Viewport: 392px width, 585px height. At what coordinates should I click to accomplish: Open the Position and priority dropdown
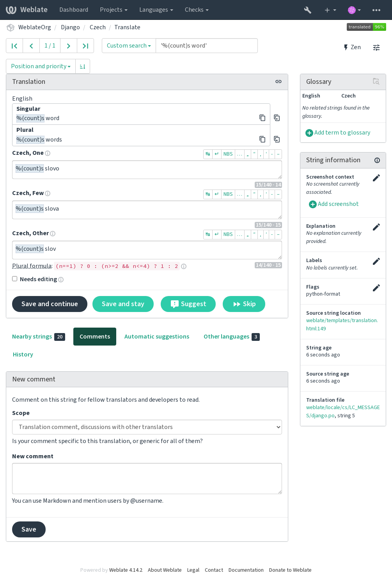coord(41,66)
